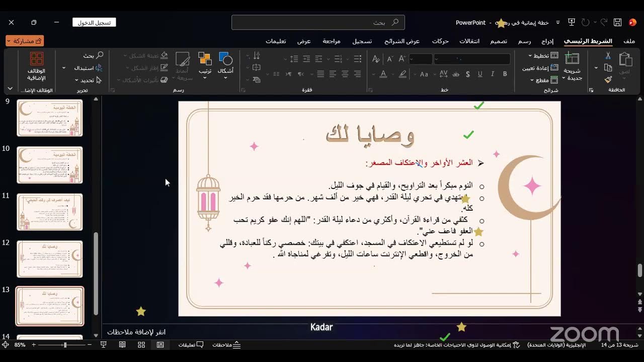Click the Paste clipboard icon

625,60
